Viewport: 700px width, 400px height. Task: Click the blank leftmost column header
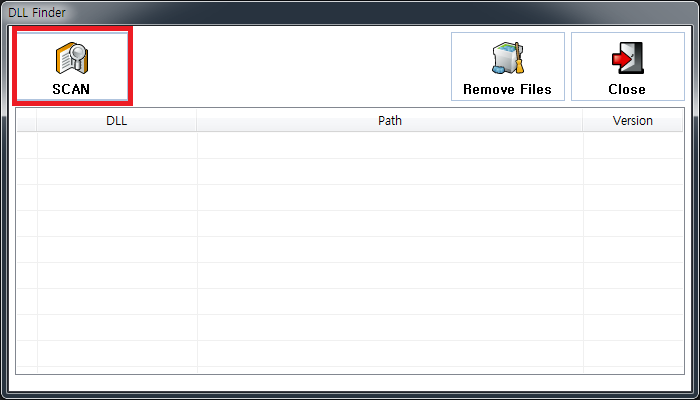tap(27, 121)
